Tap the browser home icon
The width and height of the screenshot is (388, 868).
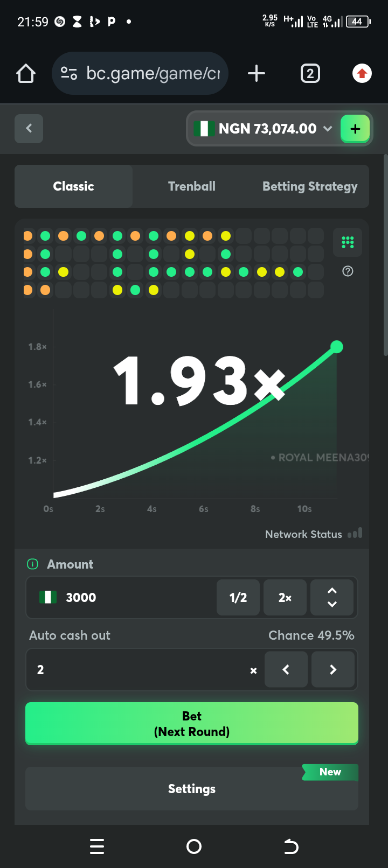coord(26,73)
